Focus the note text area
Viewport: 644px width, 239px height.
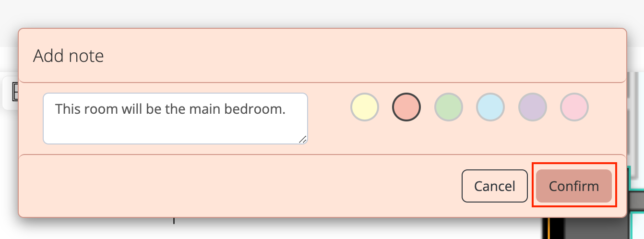175,119
